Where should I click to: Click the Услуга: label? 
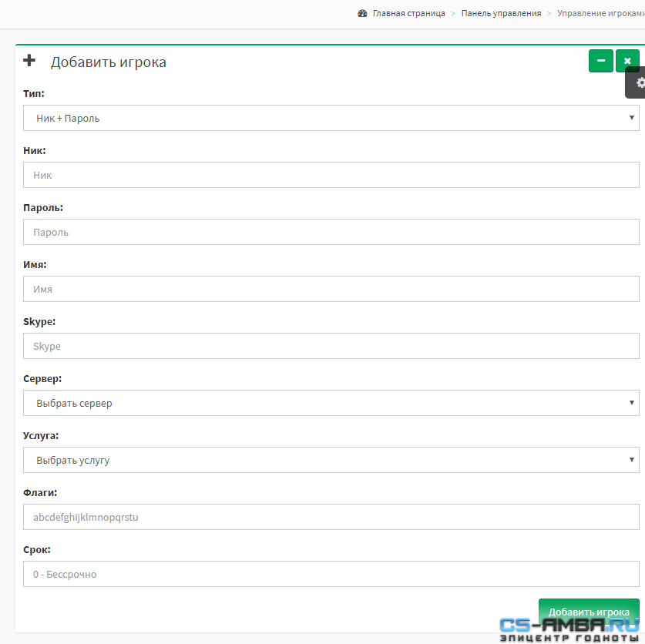click(41, 435)
